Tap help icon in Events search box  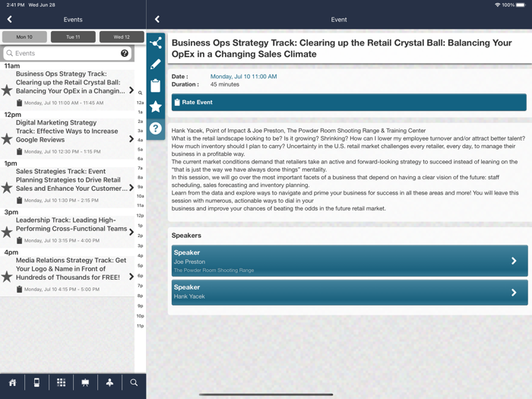click(x=125, y=53)
